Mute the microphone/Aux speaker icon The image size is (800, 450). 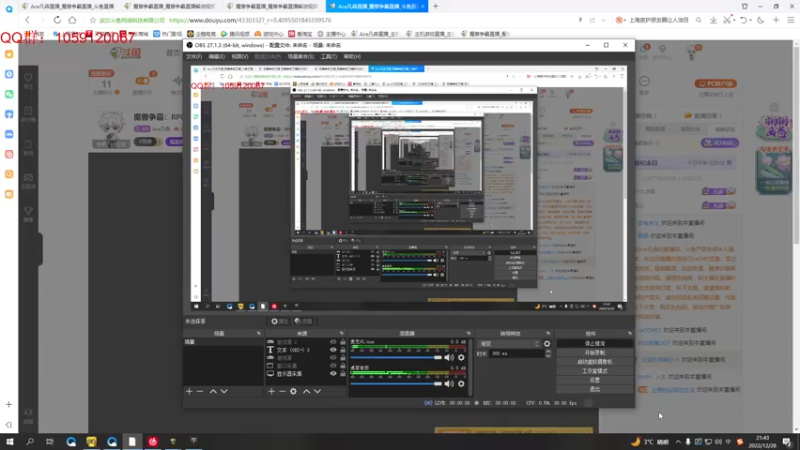[x=449, y=358]
